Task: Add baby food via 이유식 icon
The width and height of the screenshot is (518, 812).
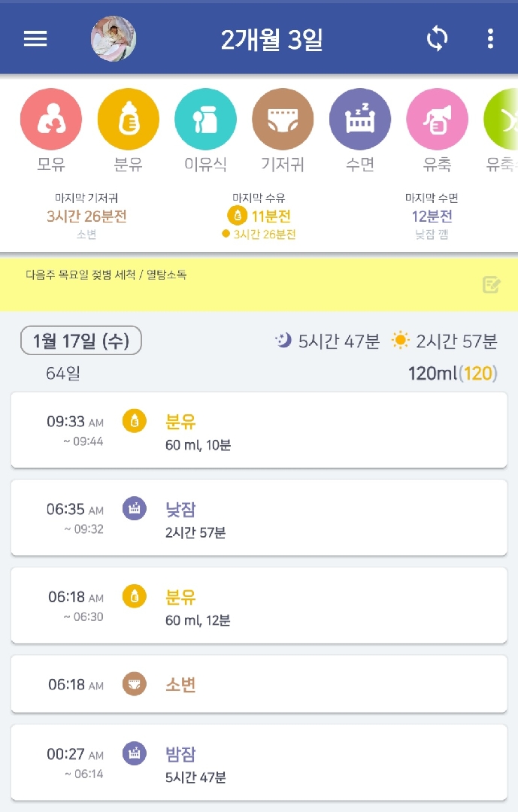Action: tap(205, 120)
